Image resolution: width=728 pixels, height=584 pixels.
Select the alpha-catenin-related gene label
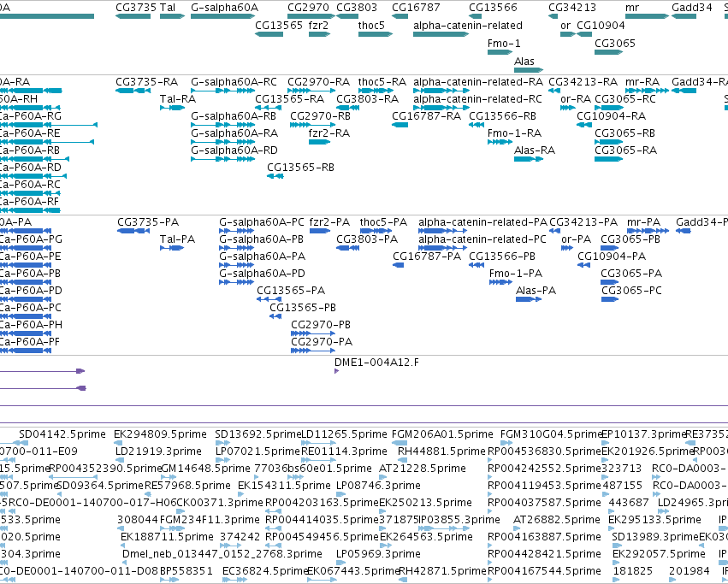pos(468,25)
